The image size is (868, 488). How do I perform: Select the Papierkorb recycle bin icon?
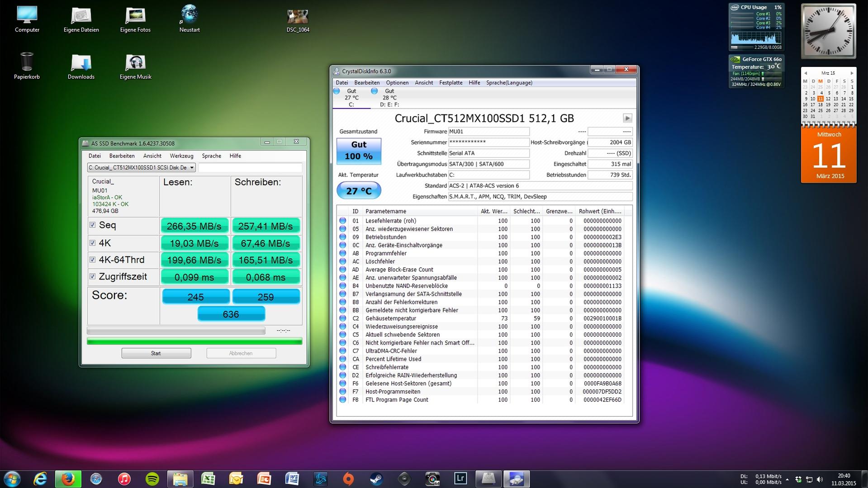[27, 66]
